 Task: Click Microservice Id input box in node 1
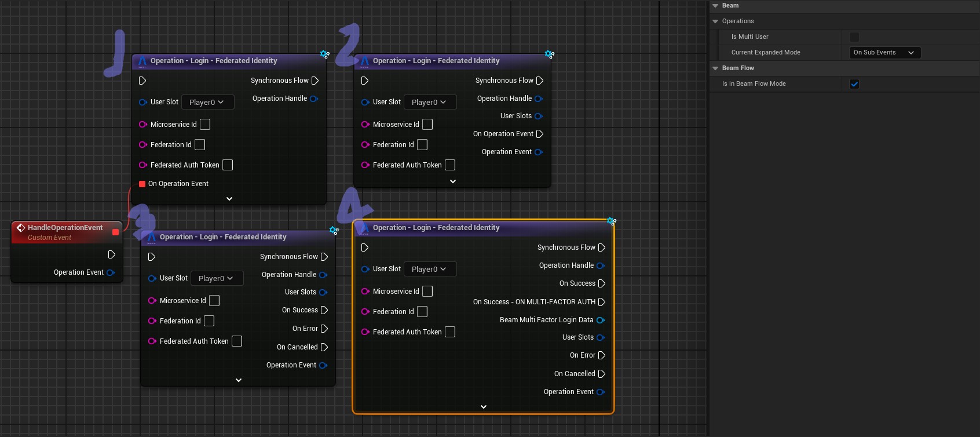coord(205,125)
